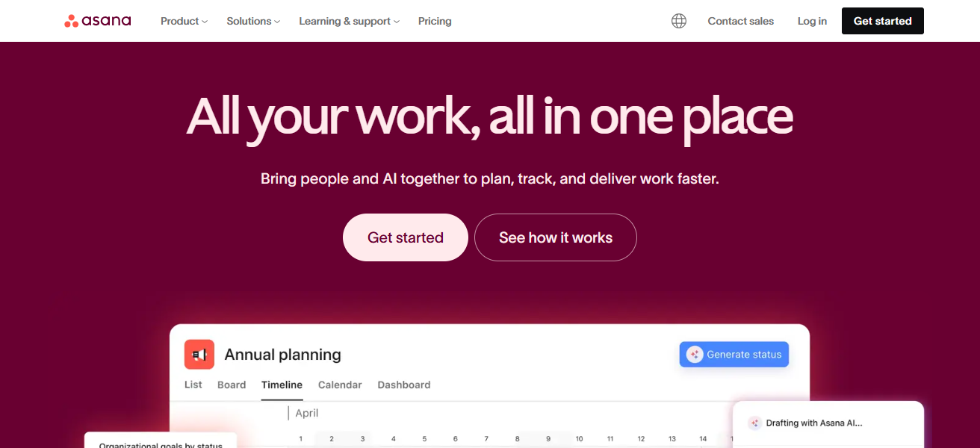
Task: Click the Drafting with Asana AI icon
Action: click(x=754, y=423)
